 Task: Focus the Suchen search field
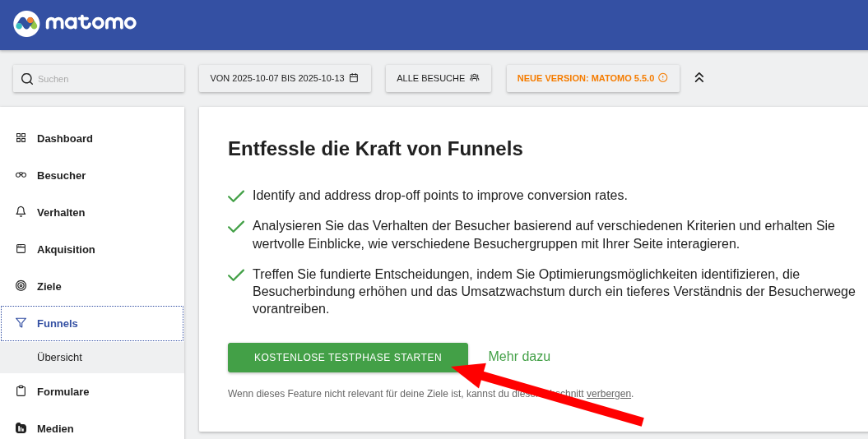(x=107, y=79)
